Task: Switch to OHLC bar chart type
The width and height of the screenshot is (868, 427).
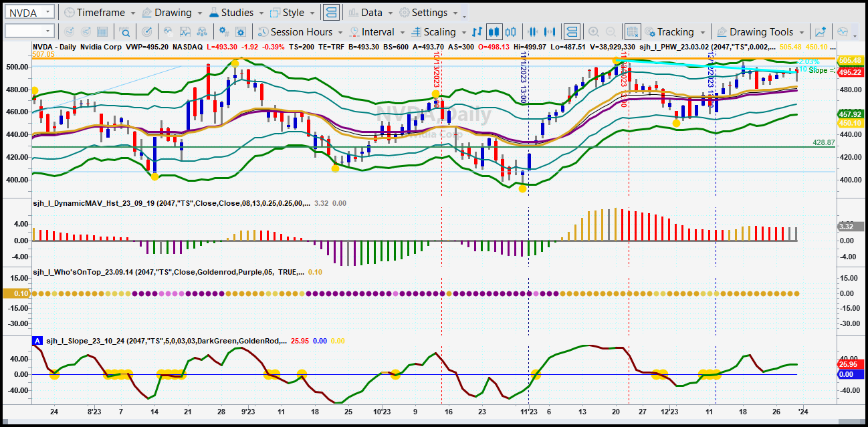Action: point(477,32)
